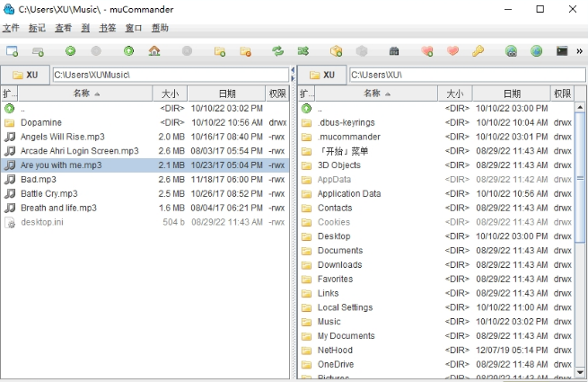588x382 pixels.
Task: Select the Dopamine folder
Action: [145, 122]
